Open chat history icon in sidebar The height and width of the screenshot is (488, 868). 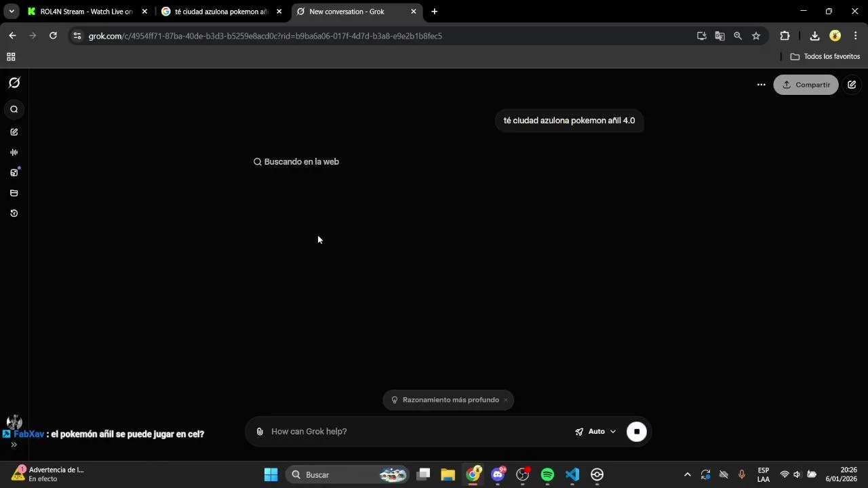coord(14,213)
